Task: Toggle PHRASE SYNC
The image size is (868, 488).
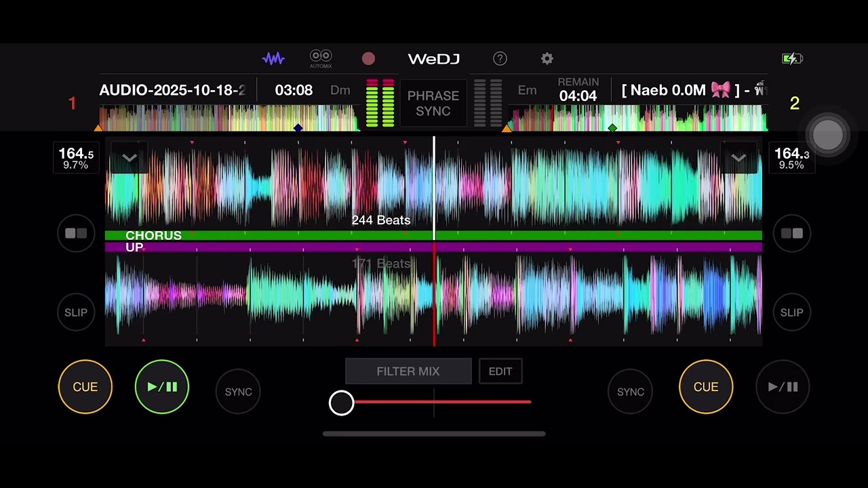Action: click(x=433, y=103)
